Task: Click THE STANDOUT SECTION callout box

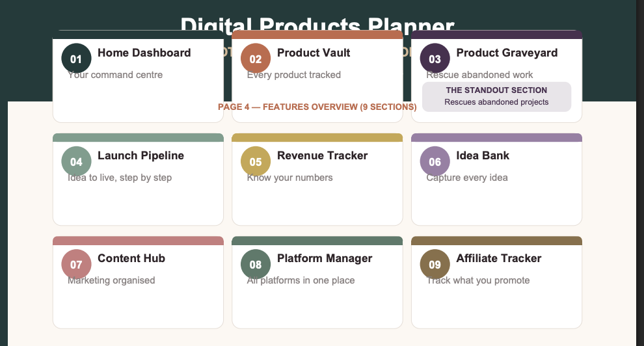Action: coord(496,96)
